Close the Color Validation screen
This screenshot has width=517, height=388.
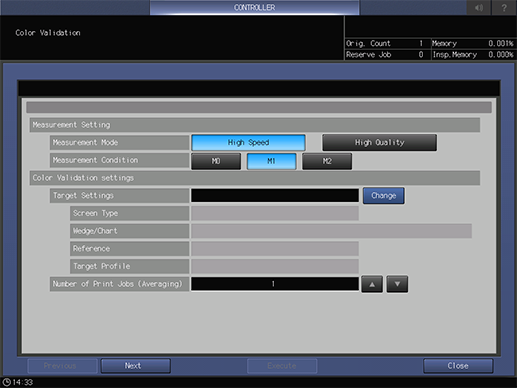(458, 366)
